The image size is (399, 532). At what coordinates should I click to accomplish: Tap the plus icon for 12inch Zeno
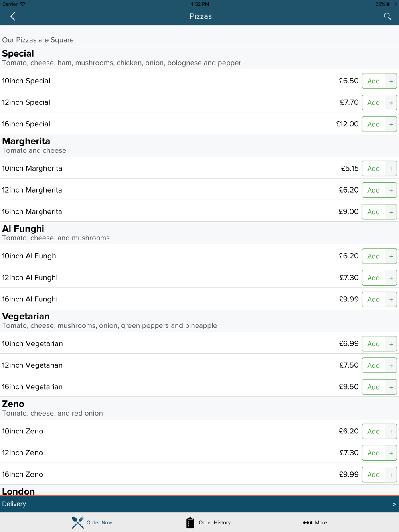pyautogui.click(x=391, y=453)
